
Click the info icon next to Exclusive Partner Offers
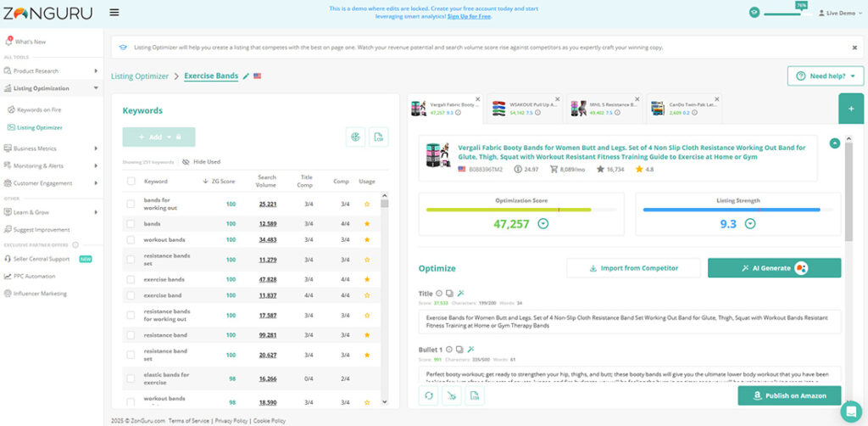tap(75, 245)
